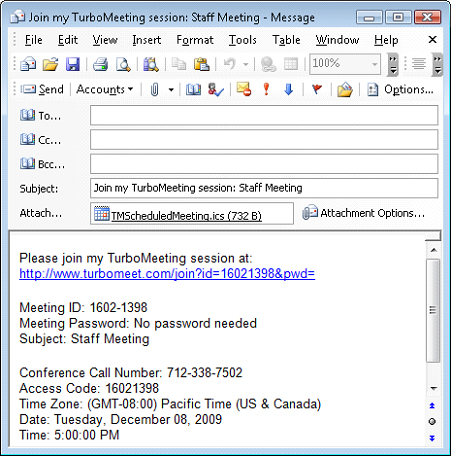Click the 'Meeting ID: 1602-1398' text line

[83, 307]
